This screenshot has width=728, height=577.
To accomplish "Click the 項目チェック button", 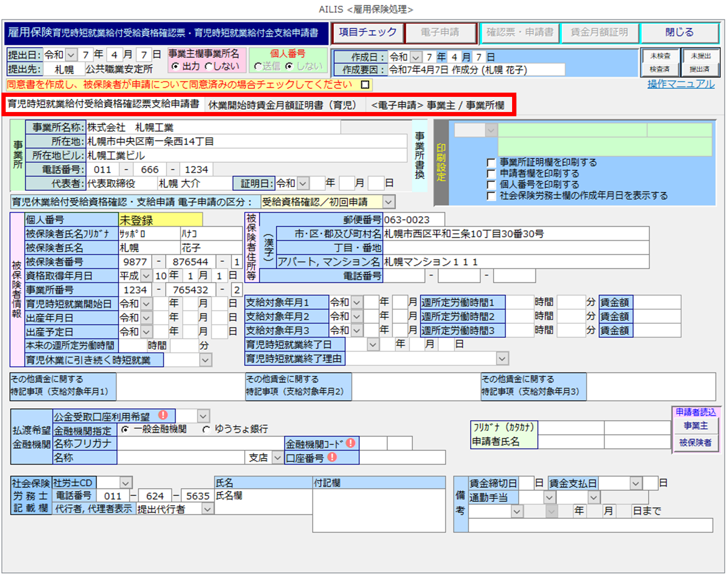I will [x=368, y=33].
